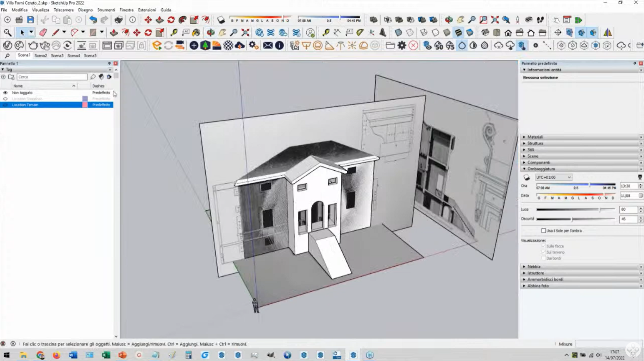This screenshot has width=644, height=361.
Task: Click the Undo arrow icon
Action: click(x=93, y=20)
